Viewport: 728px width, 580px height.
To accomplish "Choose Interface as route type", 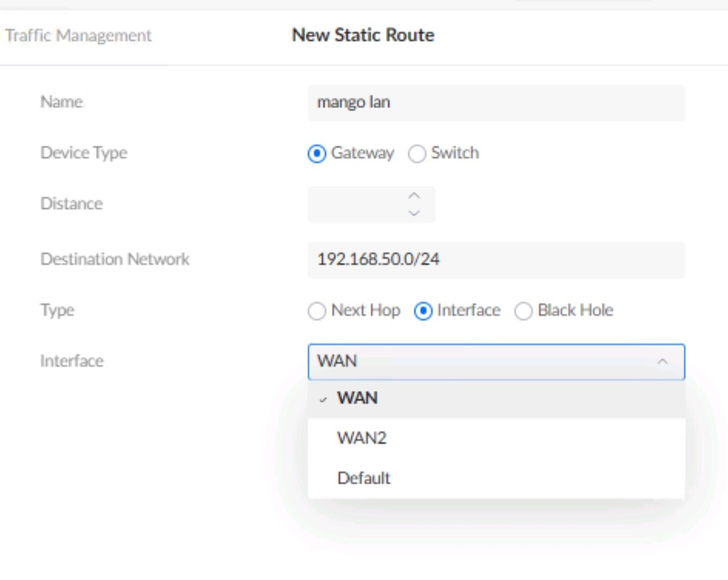I will click(423, 311).
